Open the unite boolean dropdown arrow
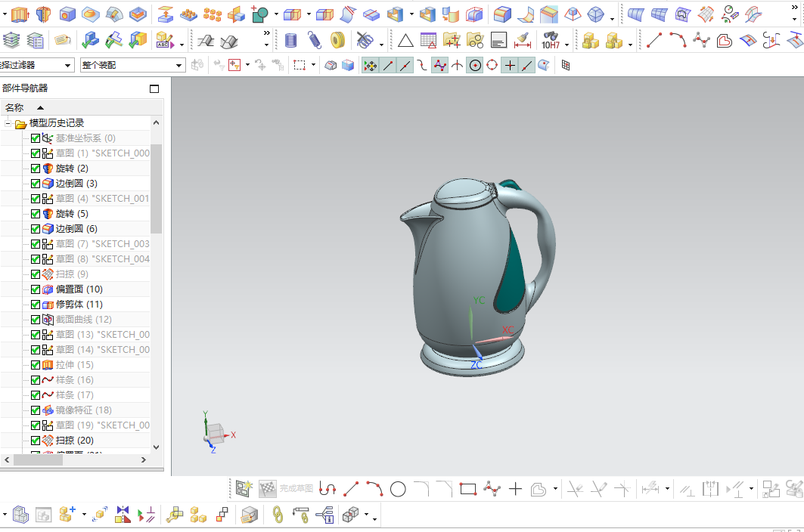This screenshot has height=532, width=804. click(x=276, y=14)
